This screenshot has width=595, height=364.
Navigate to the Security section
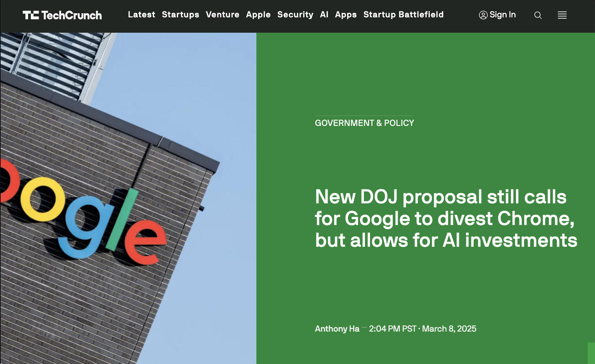(x=295, y=15)
